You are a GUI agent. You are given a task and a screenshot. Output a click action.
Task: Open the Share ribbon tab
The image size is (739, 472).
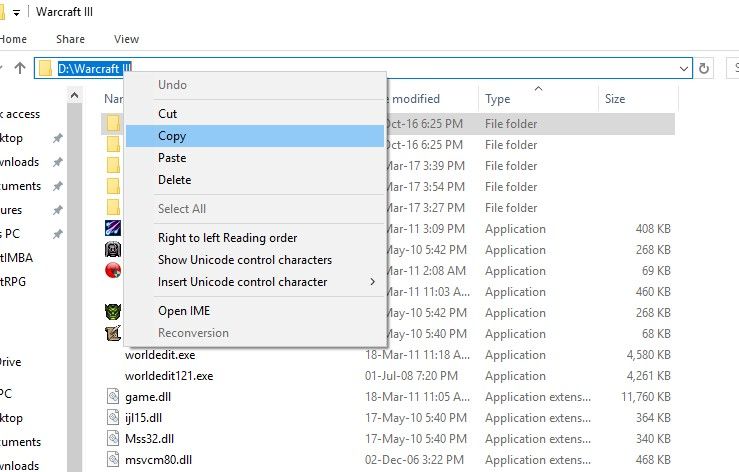pos(70,39)
